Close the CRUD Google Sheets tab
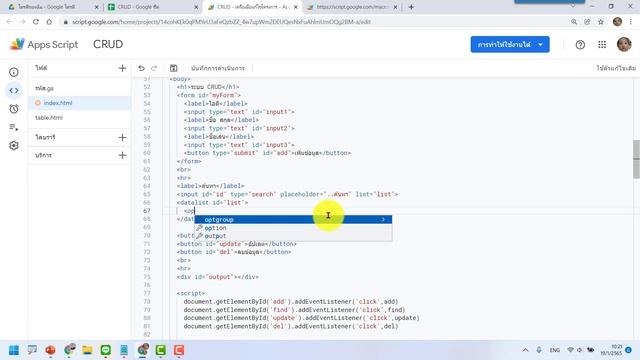The height and width of the screenshot is (360, 640). (196, 7)
